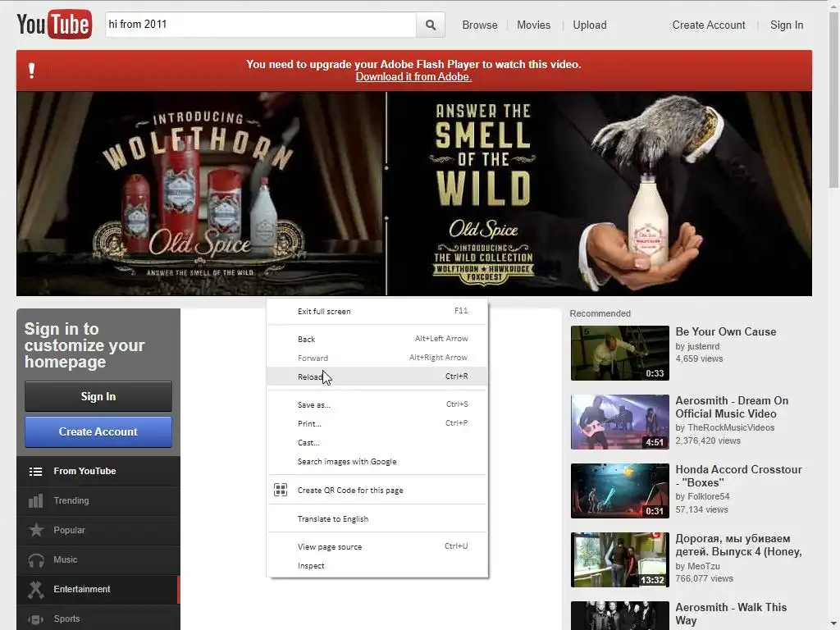Click Sign In in the header
Image resolution: width=840 pixels, height=630 pixels.
click(787, 25)
